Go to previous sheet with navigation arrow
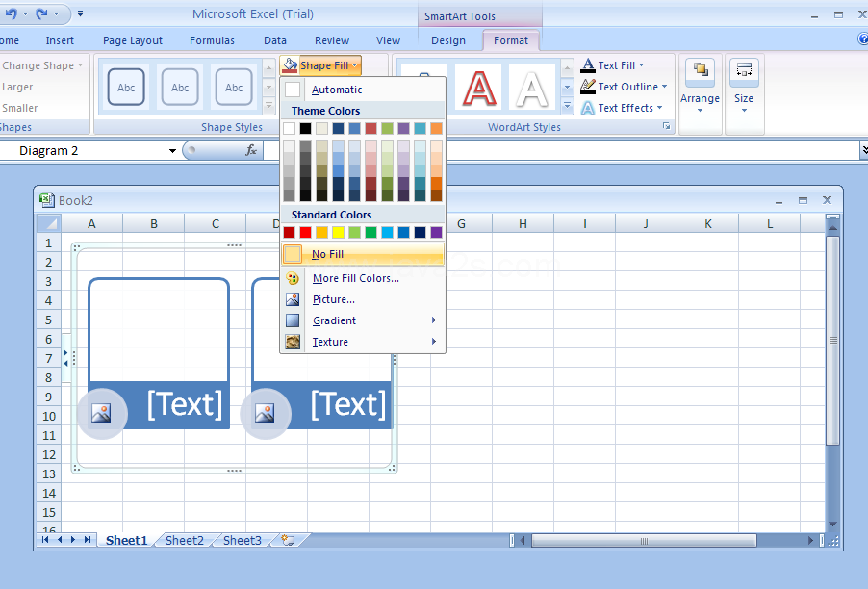This screenshot has width=868, height=589. tap(60, 540)
